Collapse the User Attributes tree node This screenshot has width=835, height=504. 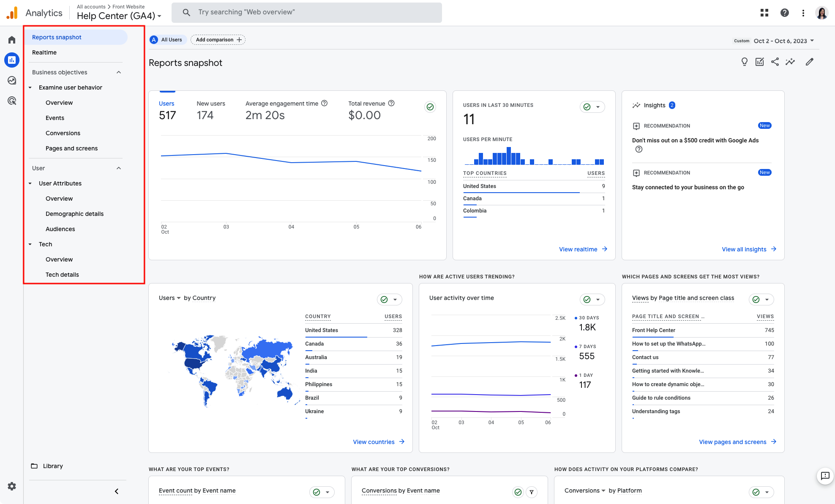click(x=30, y=183)
